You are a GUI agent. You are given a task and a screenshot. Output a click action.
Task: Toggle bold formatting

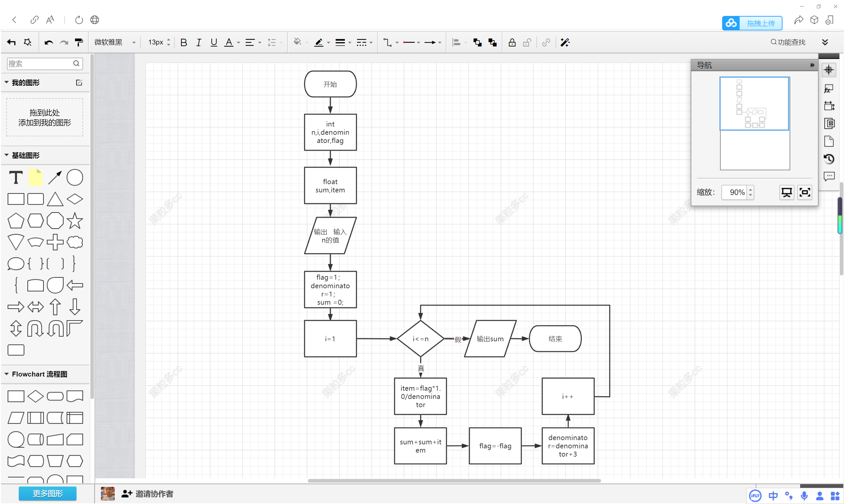point(184,42)
